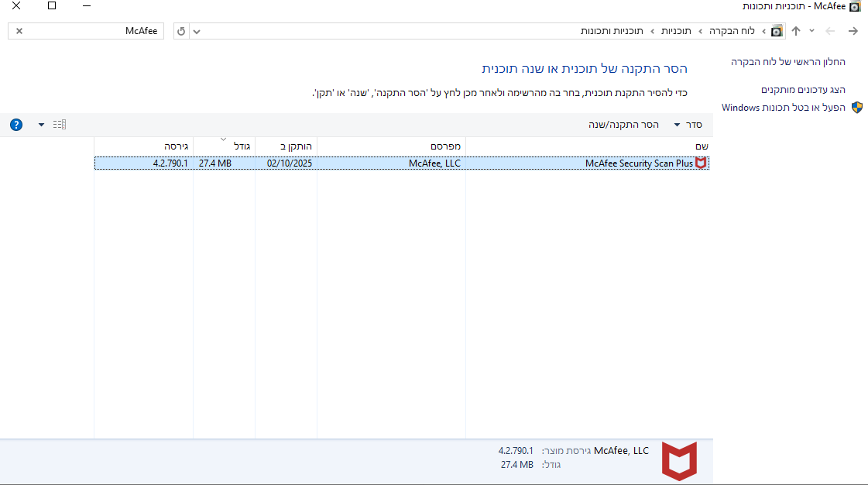Image resolution: width=868 pixels, height=485 pixels.
Task: Open הצג עדכונים מותקנים link
Action: coord(803,89)
